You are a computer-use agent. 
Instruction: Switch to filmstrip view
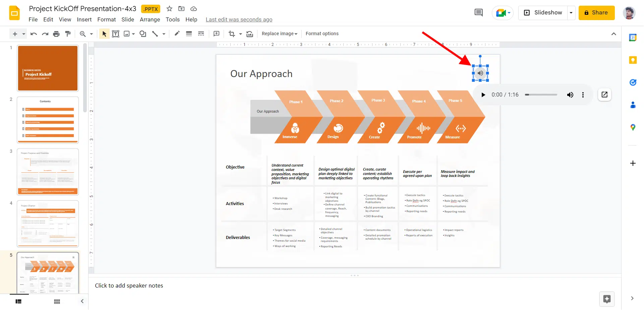tap(18, 301)
